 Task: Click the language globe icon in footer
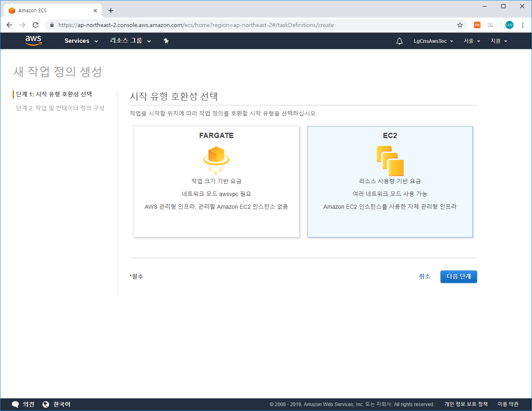(46, 404)
